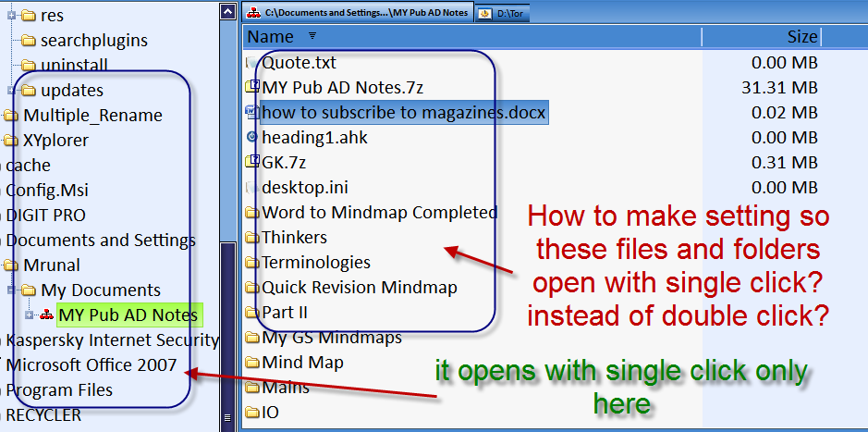Click the tree scrollbar up arrow

coord(226,11)
